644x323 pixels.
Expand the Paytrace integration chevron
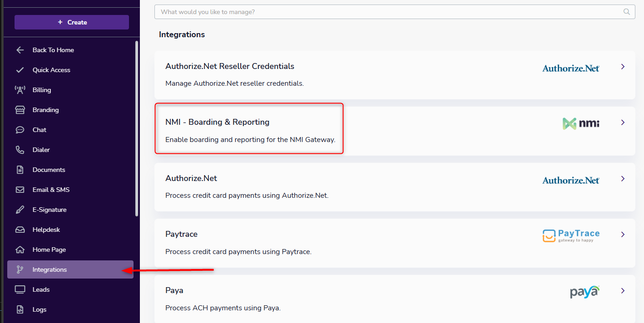point(623,235)
